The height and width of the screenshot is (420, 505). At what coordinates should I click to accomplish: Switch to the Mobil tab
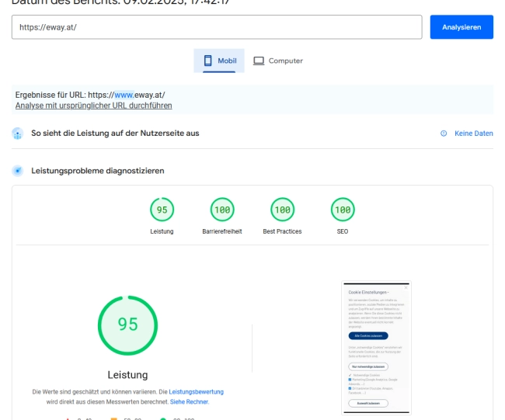pyautogui.click(x=219, y=61)
